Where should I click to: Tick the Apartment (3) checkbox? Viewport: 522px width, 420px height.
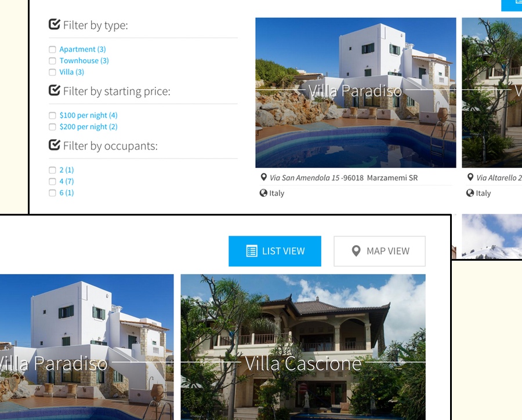52,50
